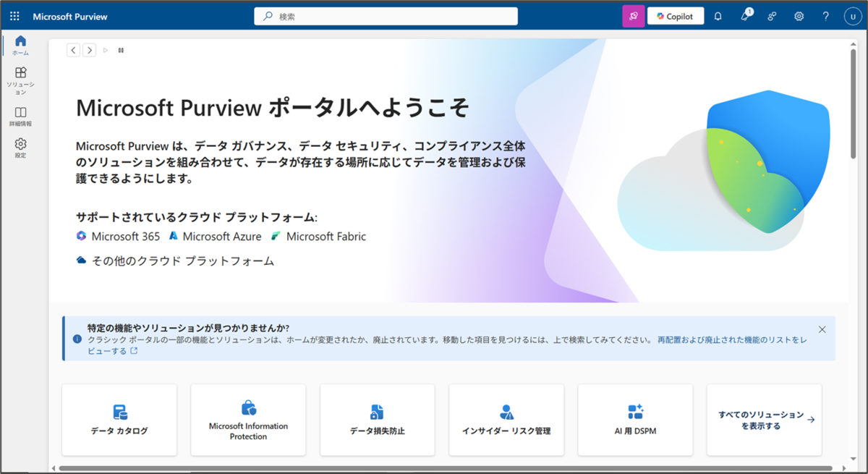Click the horizontal scrollbar at bottom

pyautogui.click(x=446, y=468)
